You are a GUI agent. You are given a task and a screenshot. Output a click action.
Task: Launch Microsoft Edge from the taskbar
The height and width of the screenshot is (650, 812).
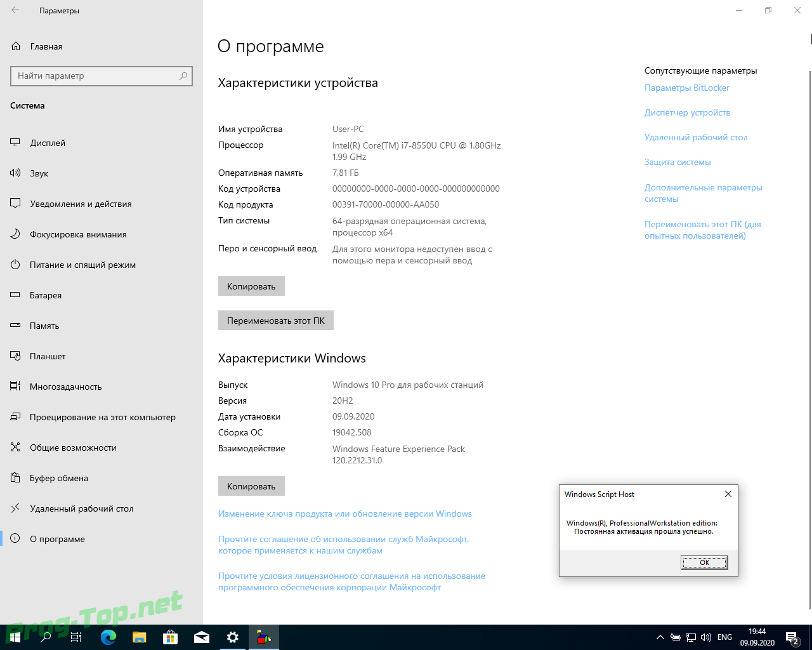[108, 637]
